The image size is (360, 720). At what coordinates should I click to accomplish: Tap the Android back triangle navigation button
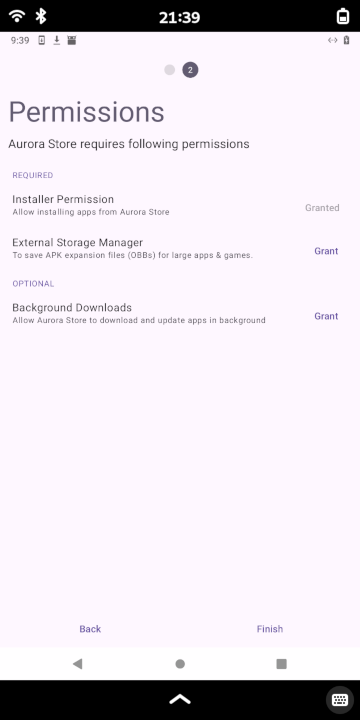tap(78, 664)
